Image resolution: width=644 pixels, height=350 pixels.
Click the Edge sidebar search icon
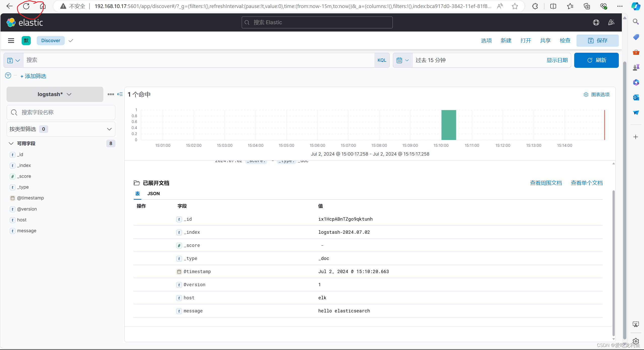pyautogui.click(x=636, y=22)
